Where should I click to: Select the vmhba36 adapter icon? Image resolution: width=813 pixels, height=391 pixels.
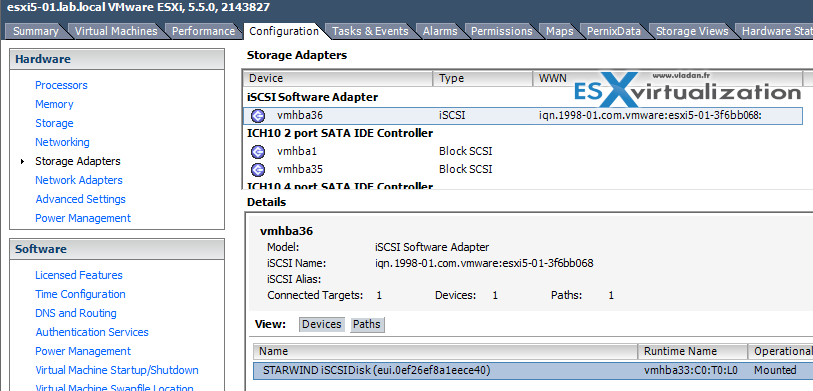258,116
